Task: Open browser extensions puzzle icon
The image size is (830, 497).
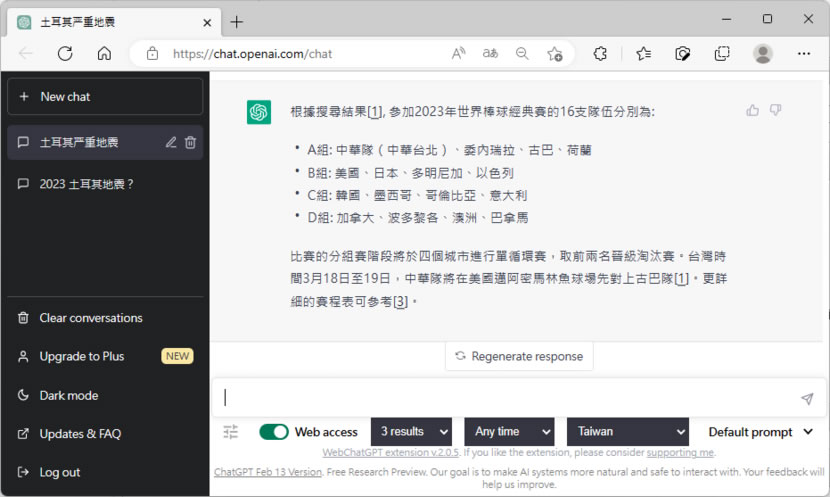Action: pos(600,53)
